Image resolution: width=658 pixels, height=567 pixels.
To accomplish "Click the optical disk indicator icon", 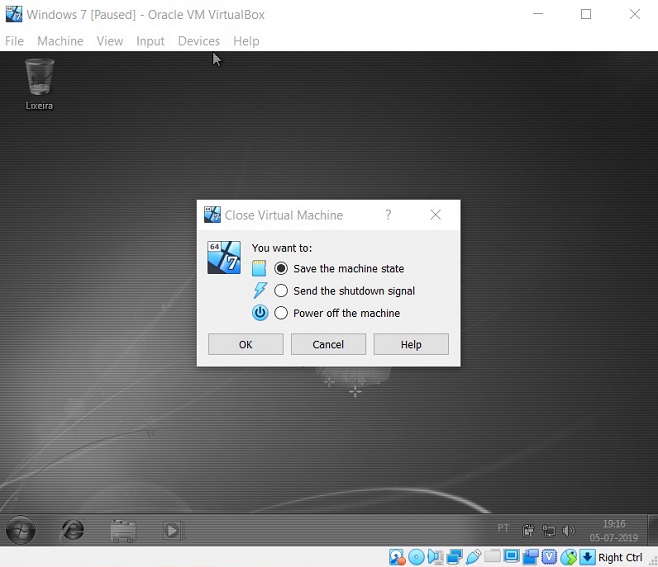I will [416, 557].
